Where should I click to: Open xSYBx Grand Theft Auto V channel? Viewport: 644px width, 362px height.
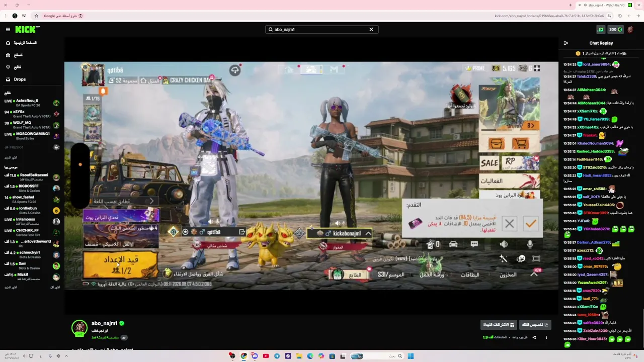pyautogui.click(x=31, y=114)
